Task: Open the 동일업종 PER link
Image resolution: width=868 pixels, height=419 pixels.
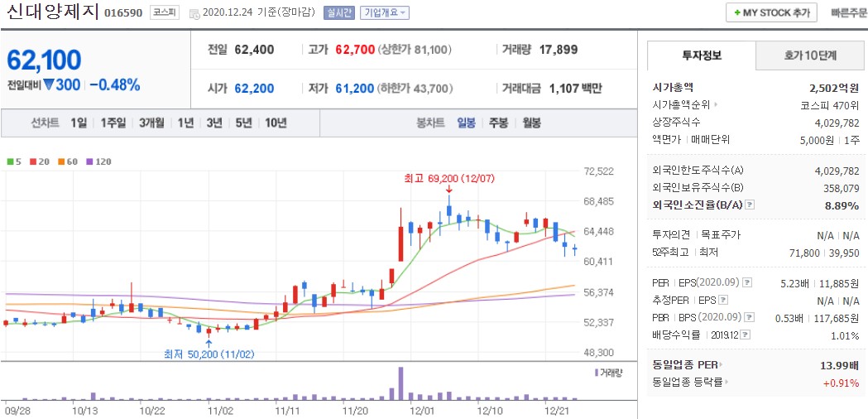Action: (688, 364)
